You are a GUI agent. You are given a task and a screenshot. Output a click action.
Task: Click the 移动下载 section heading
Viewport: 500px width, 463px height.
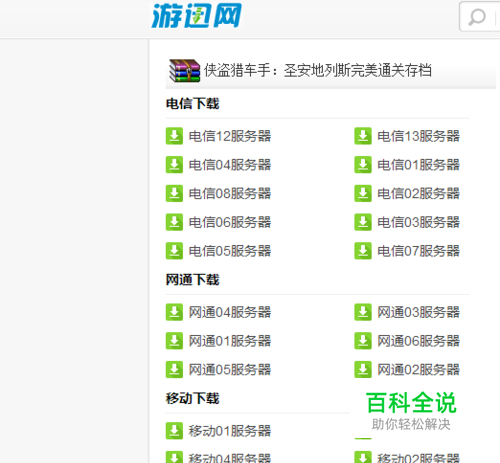click(x=193, y=398)
